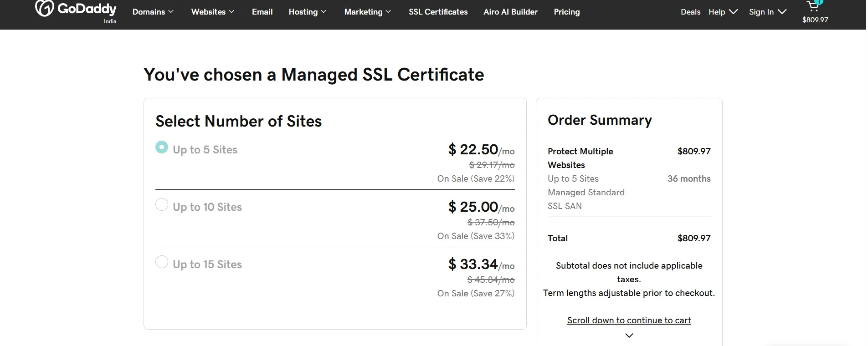
Task: Click the $ 22.50/mo price
Action: 482,149
